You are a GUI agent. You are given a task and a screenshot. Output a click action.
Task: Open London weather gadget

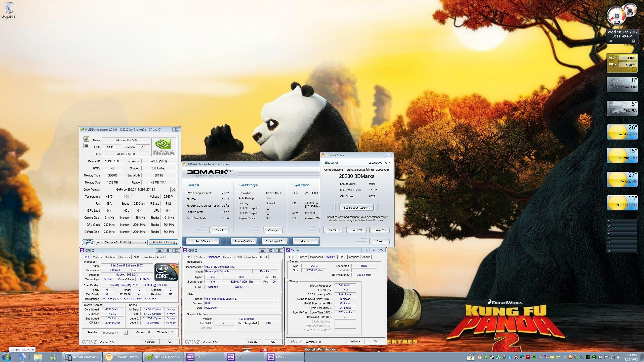[622, 85]
